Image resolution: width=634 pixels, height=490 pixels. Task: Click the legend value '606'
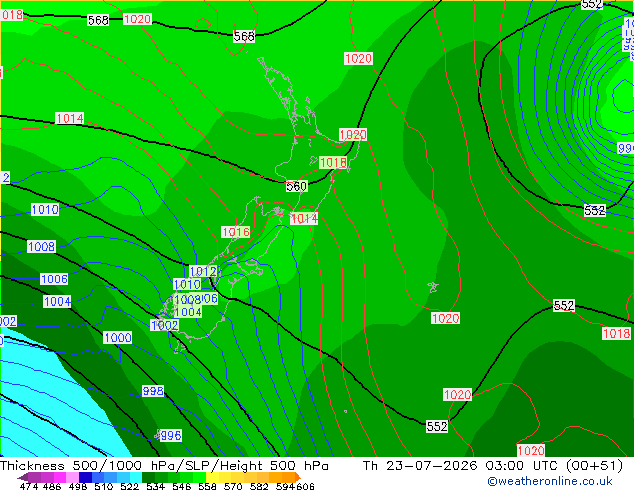[x=305, y=486]
